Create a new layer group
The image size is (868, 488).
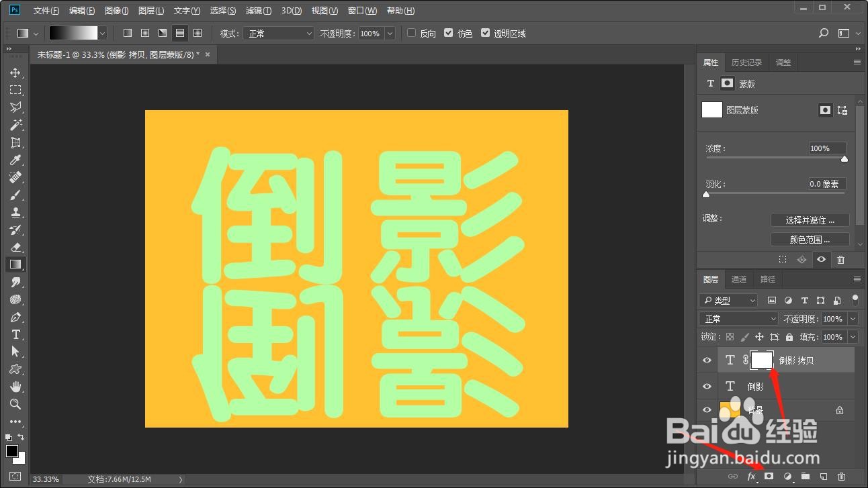pos(805,476)
